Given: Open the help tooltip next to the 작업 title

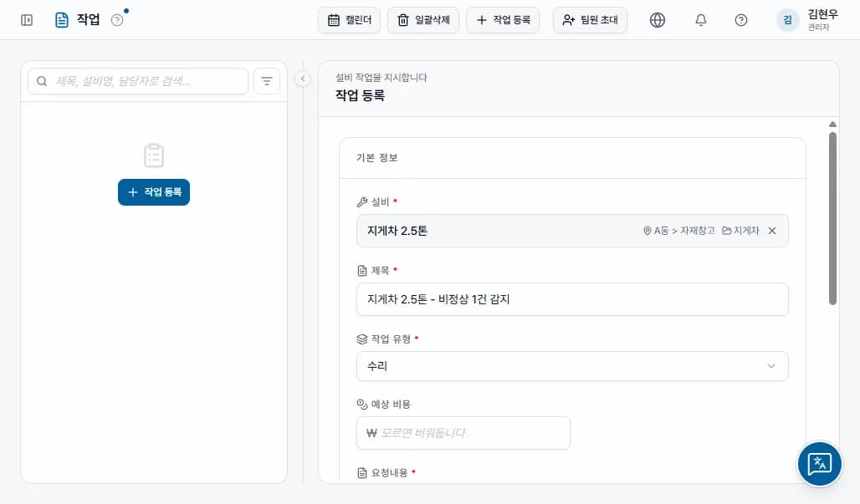Looking at the screenshot, I should pyautogui.click(x=117, y=20).
